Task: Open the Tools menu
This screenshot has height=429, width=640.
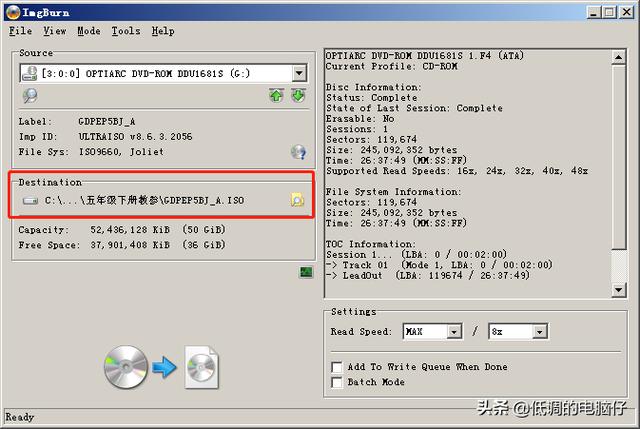Action: pos(125,31)
